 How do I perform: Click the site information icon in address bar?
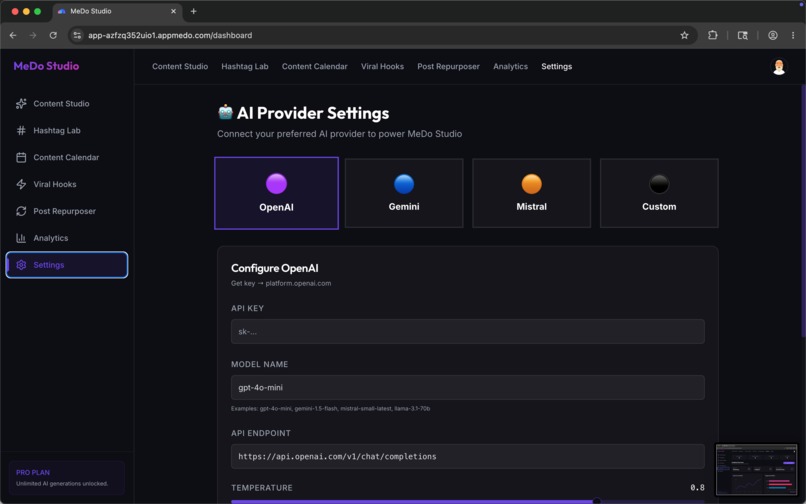click(x=77, y=35)
